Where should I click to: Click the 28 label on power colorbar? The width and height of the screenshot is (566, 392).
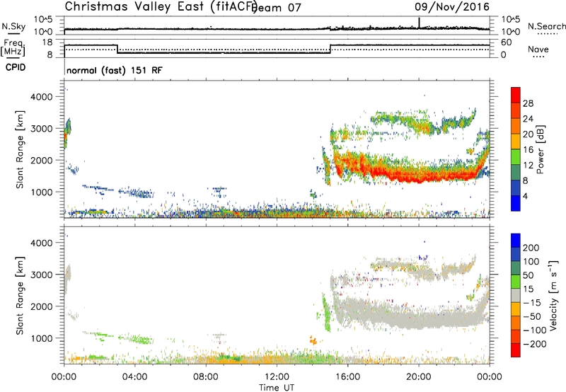click(x=528, y=103)
